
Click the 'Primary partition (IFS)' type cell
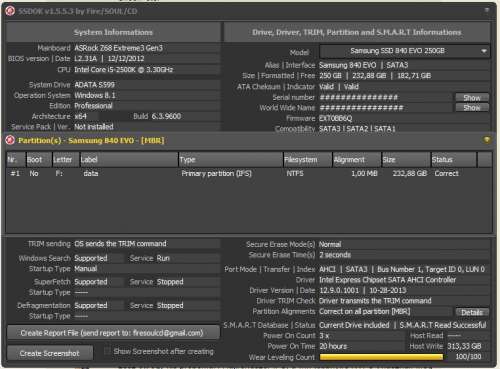[216, 173]
